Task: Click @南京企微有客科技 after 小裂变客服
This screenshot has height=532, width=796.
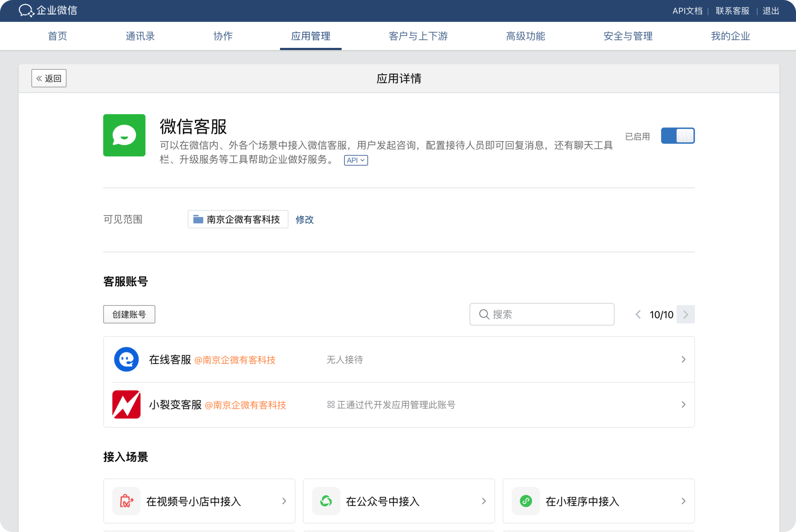Action: [245, 405]
